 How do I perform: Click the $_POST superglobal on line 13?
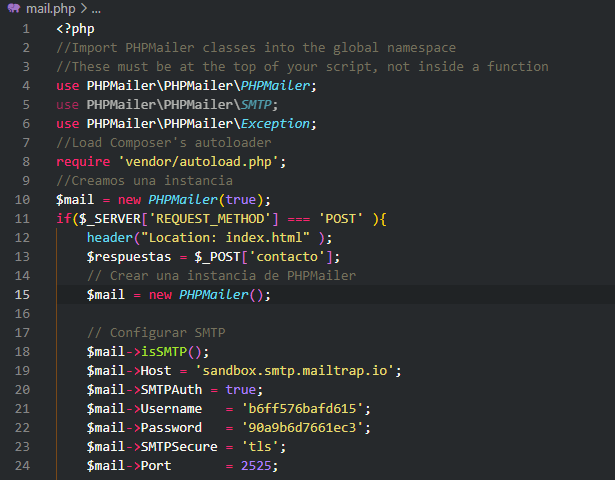click(218, 257)
